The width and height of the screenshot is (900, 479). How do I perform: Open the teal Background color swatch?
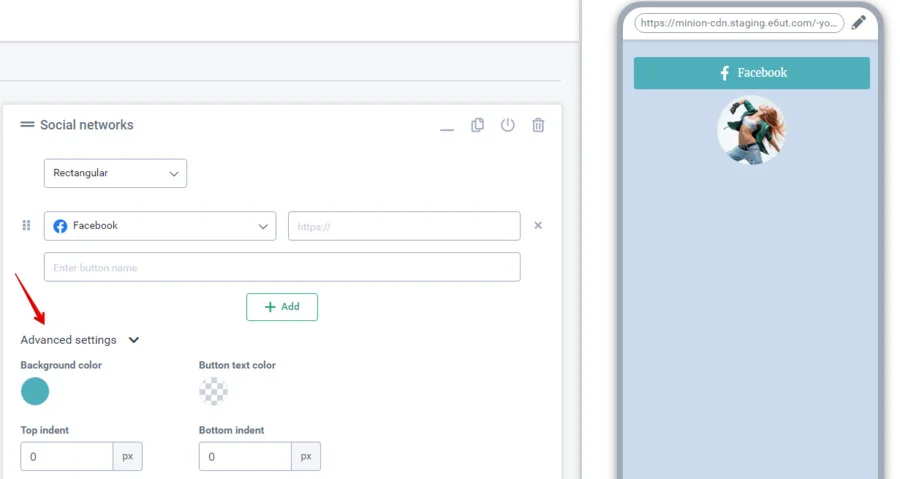[x=35, y=391]
